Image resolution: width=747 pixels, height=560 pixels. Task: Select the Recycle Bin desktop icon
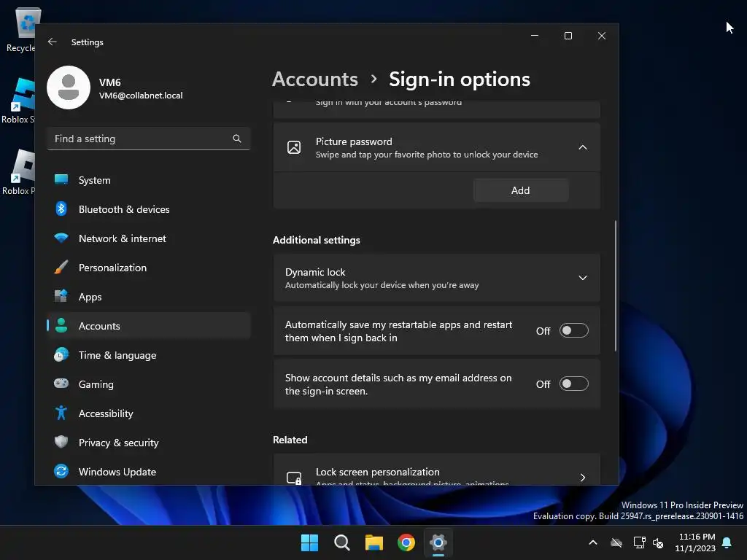20,29
